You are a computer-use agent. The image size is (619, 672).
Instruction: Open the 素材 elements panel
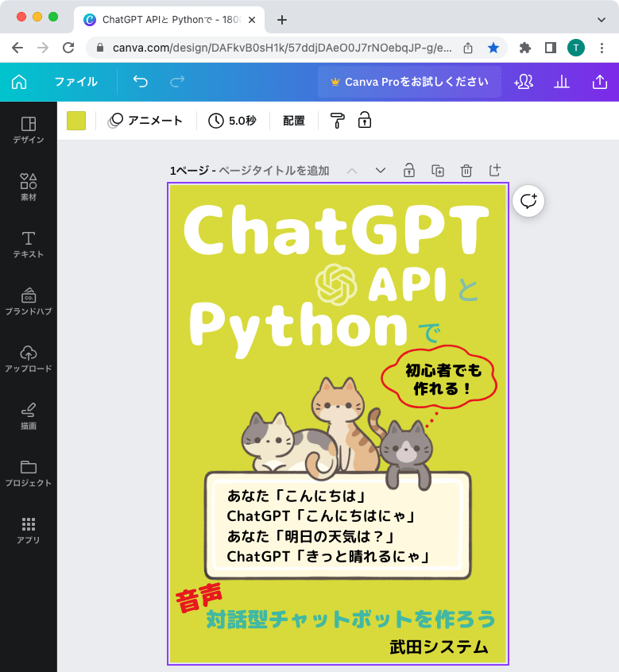(x=29, y=187)
